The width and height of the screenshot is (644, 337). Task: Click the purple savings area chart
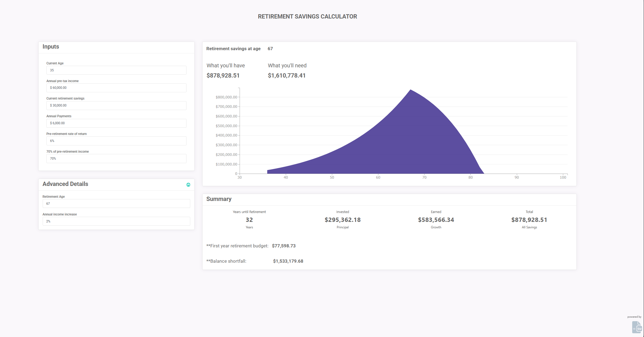click(402, 145)
